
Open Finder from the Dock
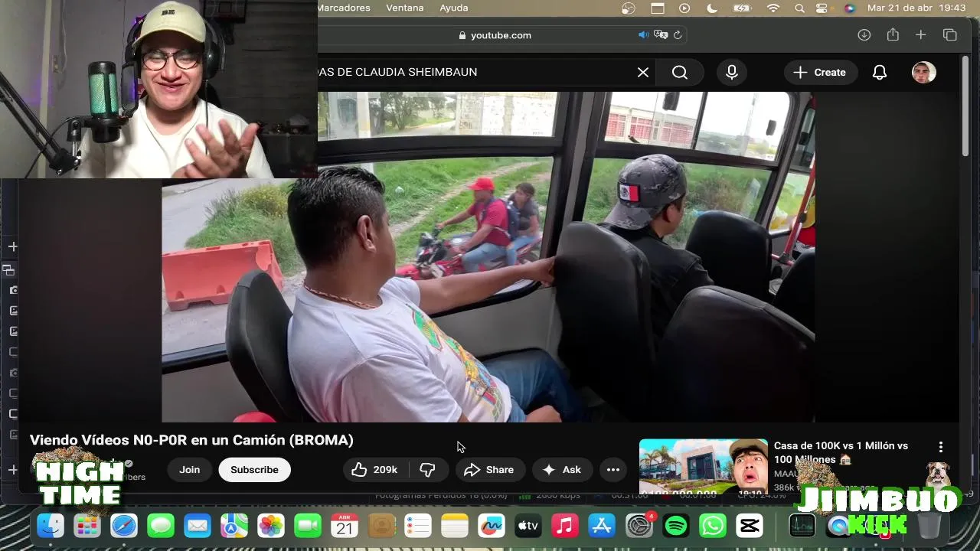pyautogui.click(x=51, y=526)
